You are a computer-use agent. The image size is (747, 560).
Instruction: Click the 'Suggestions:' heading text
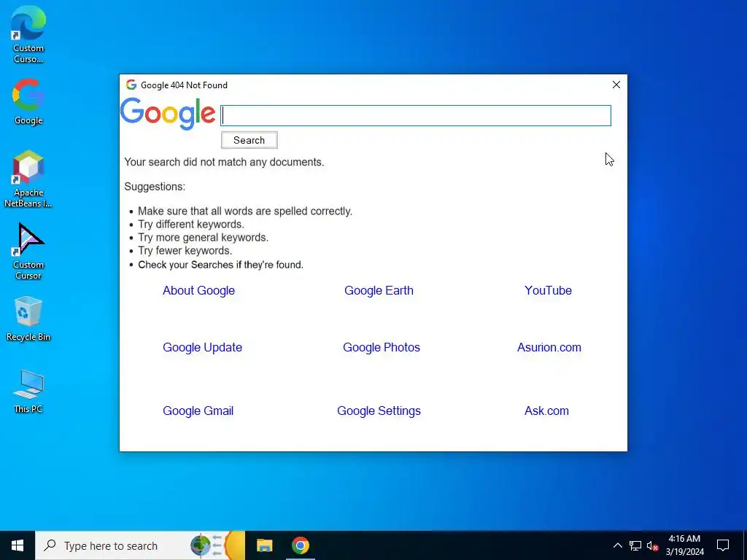(155, 187)
